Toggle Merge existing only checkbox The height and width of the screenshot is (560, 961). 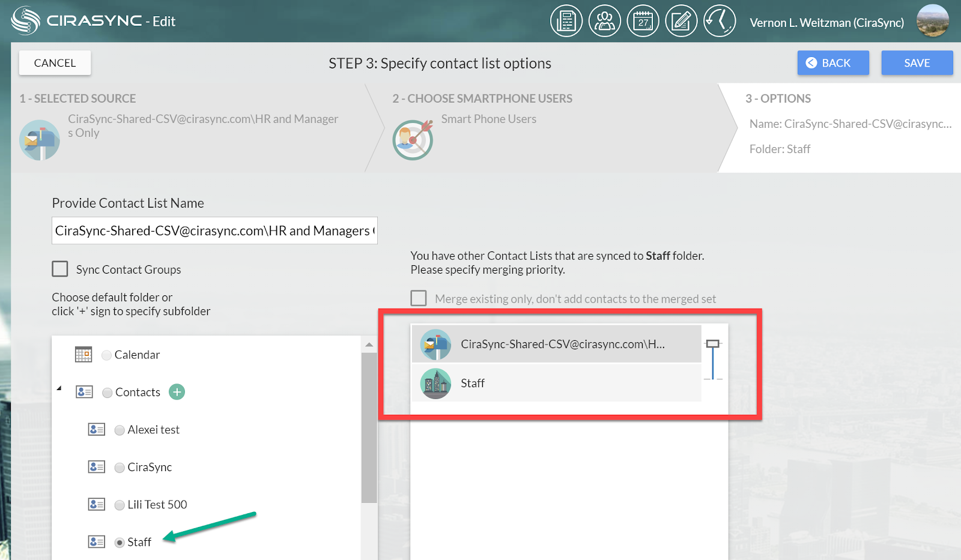tap(419, 298)
